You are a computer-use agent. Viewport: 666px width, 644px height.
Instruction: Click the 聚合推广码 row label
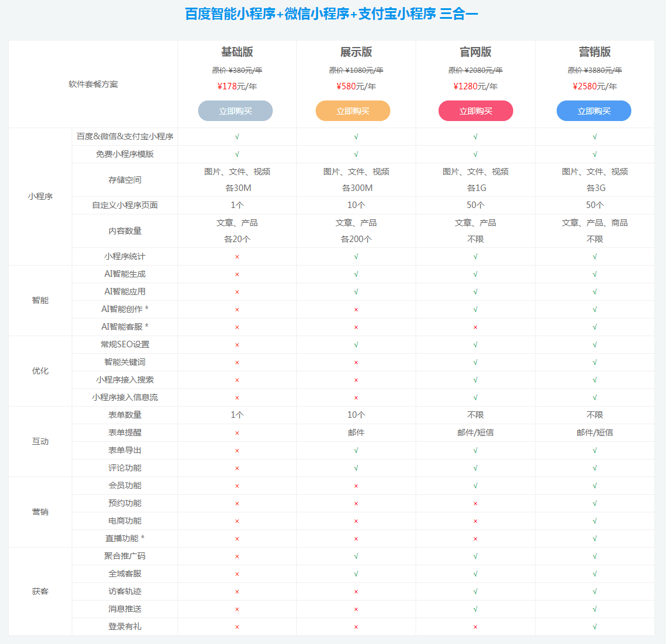click(125, 556)
